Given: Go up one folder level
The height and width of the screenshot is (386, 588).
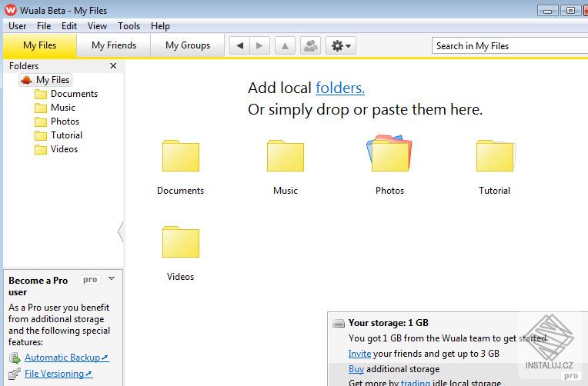Looking at the screenshot, I should coord(285,45).
